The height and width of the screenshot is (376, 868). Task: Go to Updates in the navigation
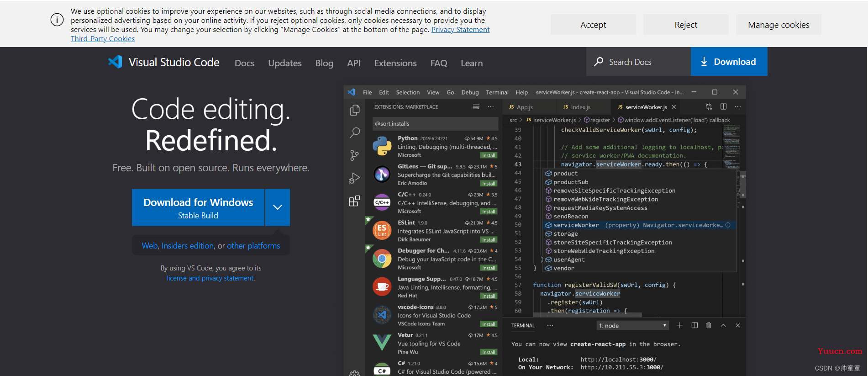click(x=285, y=63)
